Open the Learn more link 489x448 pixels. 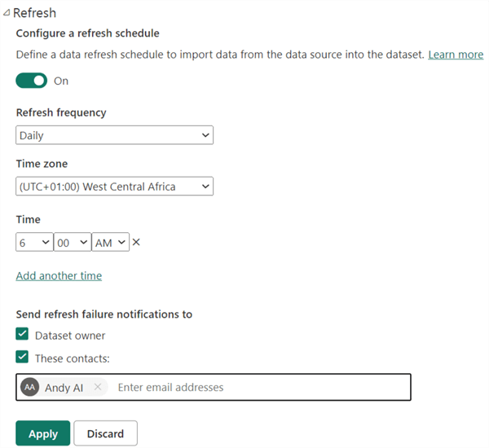pyautogui.click(x=456, y=55)
